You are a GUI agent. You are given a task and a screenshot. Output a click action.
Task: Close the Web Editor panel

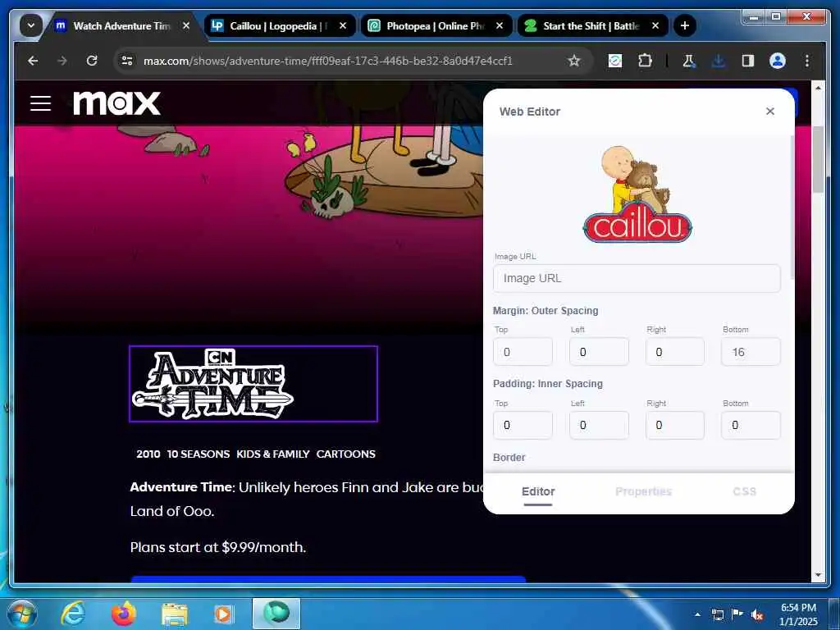pyautogui.click(x=769, y=111)
